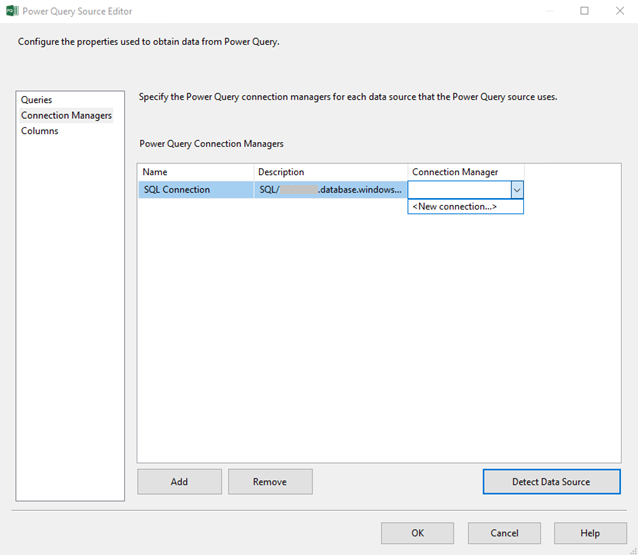Select Connection Managers in the left pane
The height and width of the screenshot is (555, 639).
(x=66, y=116)
